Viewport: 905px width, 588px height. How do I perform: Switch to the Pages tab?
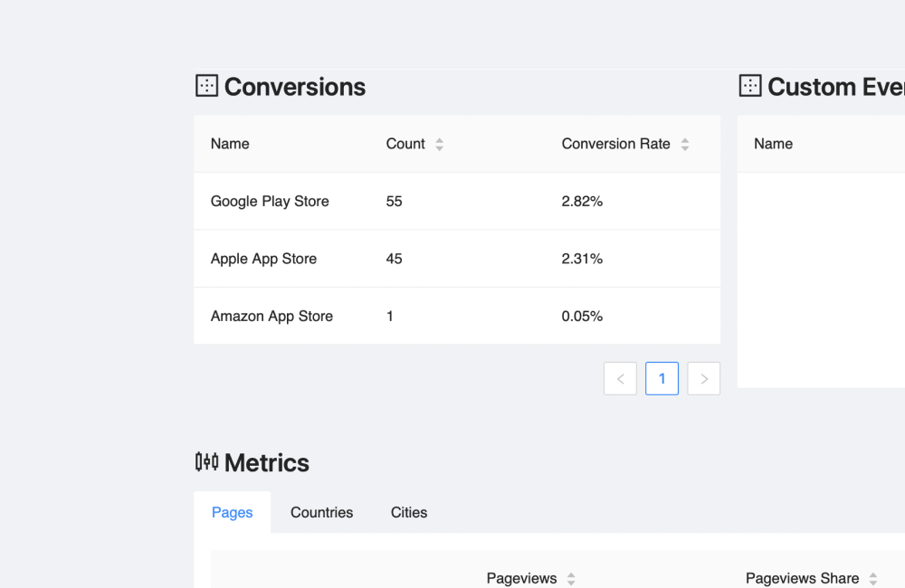click(232, 512)
